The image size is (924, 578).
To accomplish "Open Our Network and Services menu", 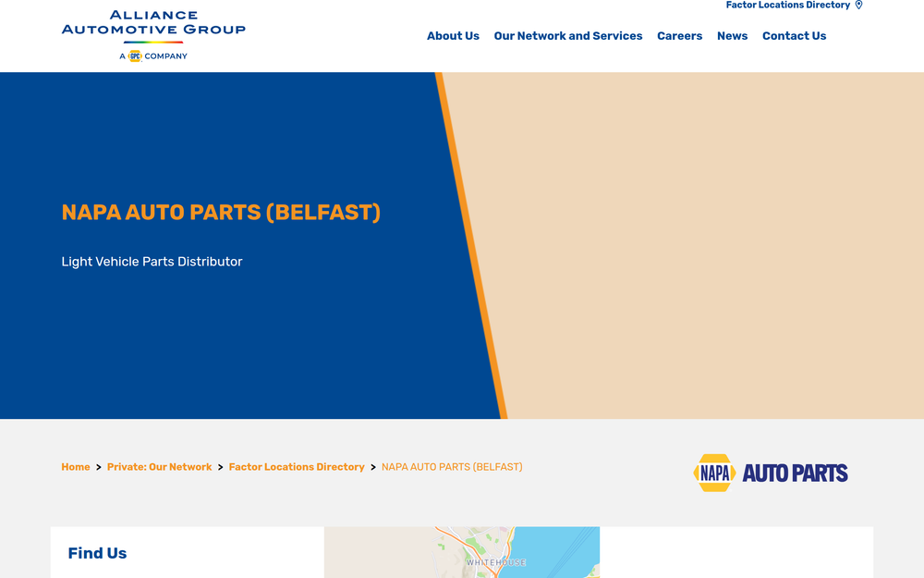I will point(568,36).
